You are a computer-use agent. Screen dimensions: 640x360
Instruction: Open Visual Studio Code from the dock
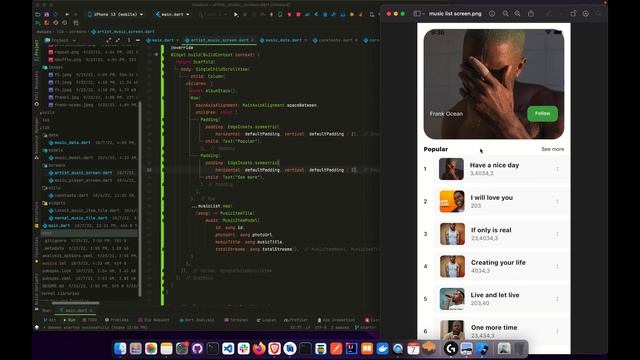click(x=228, y=349)
